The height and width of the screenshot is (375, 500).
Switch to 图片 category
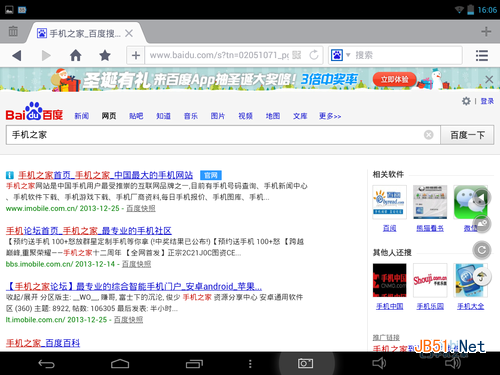218,116
